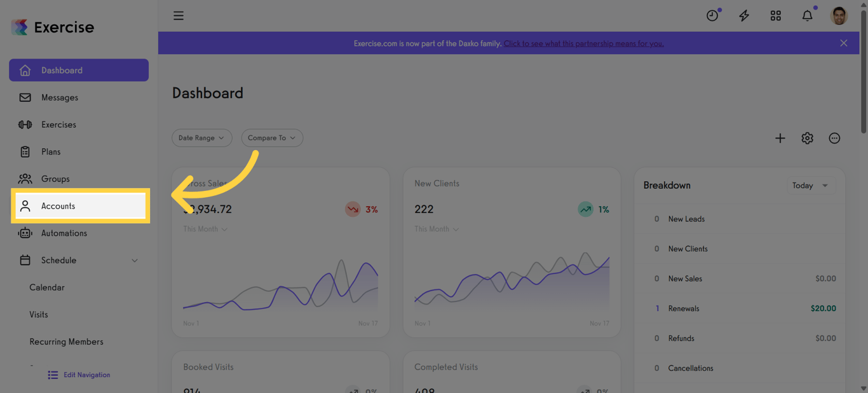This screenshot has height=393, width=868.
Task: Click the Daxko partnership announcement link
Action: pyautogui.click(x=583, y=43)
